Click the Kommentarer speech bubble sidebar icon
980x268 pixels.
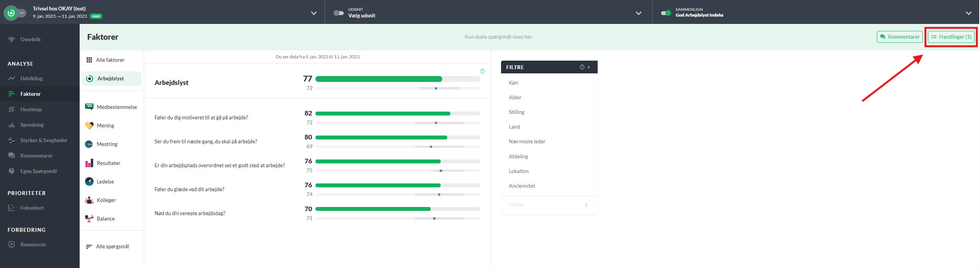(12, 156)
